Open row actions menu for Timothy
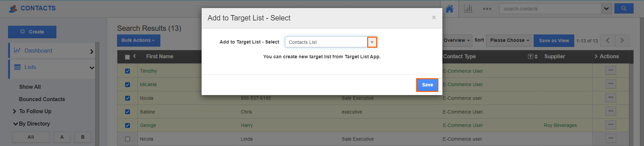This screenshot has height=146, width=644. point(610,70)
